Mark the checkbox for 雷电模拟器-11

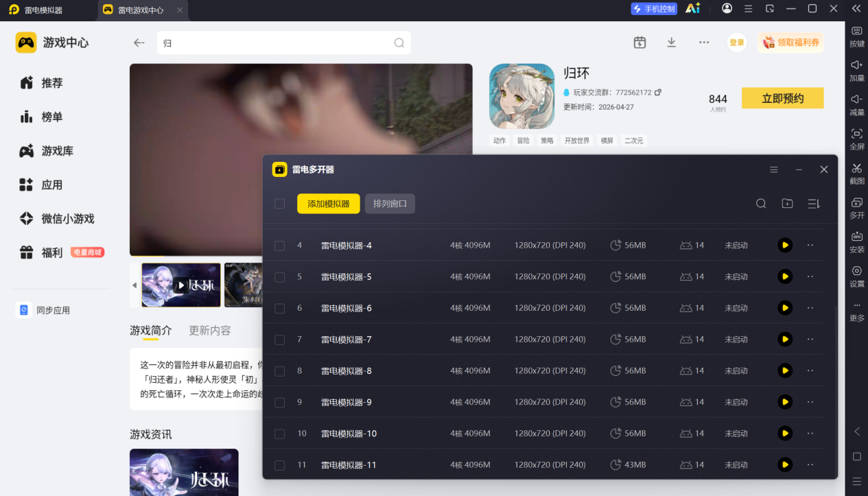279,465
